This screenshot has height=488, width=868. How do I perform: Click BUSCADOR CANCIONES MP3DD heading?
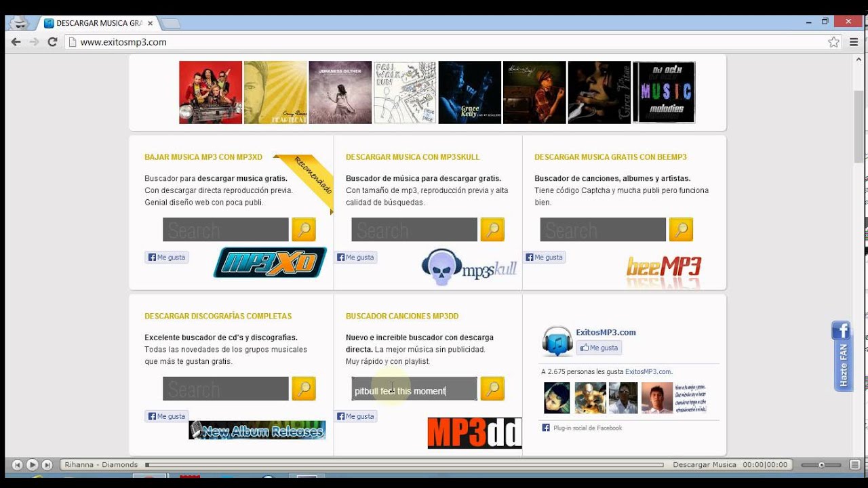pos(402,316)
